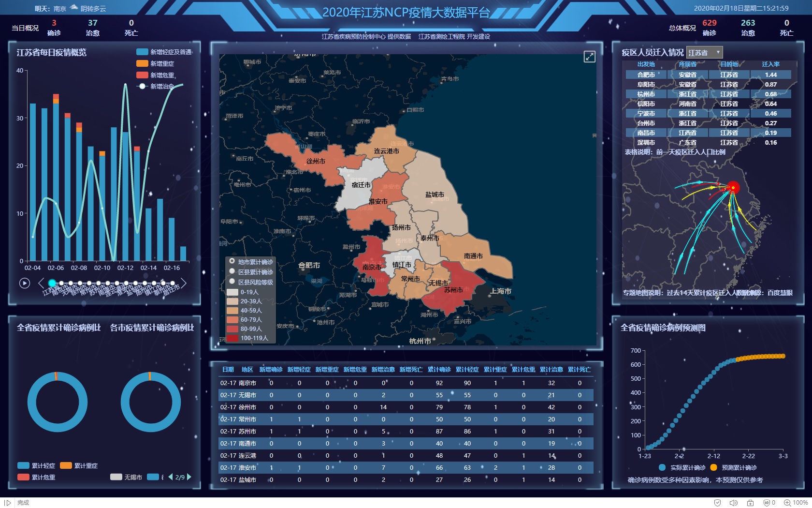Select 区县累计确诊 radio option
This screenshot has height=508, width=812.
[x=232, y=271]
